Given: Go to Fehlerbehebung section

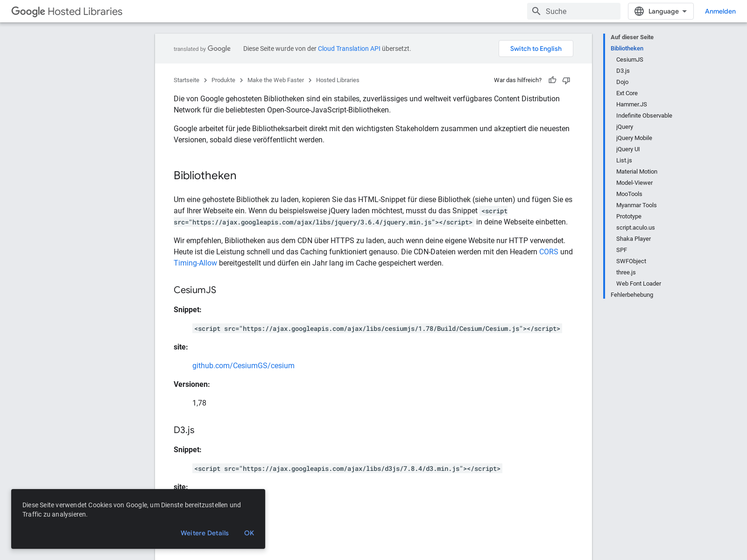Looking at the screenshot, I should pyautogui.click(x=632, y=295).
